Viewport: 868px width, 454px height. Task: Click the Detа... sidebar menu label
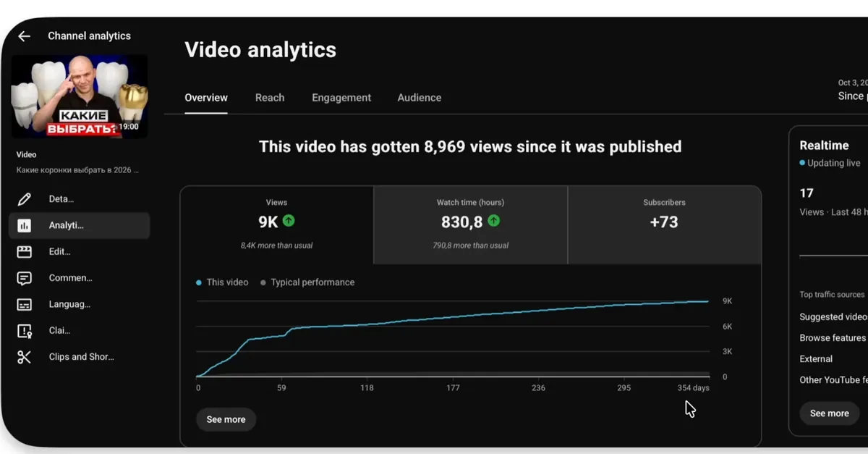61,199
